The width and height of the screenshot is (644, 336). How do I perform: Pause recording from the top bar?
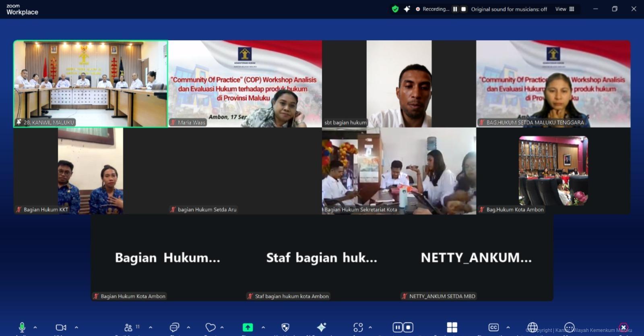pyautogui.click(x=455, y=9)
